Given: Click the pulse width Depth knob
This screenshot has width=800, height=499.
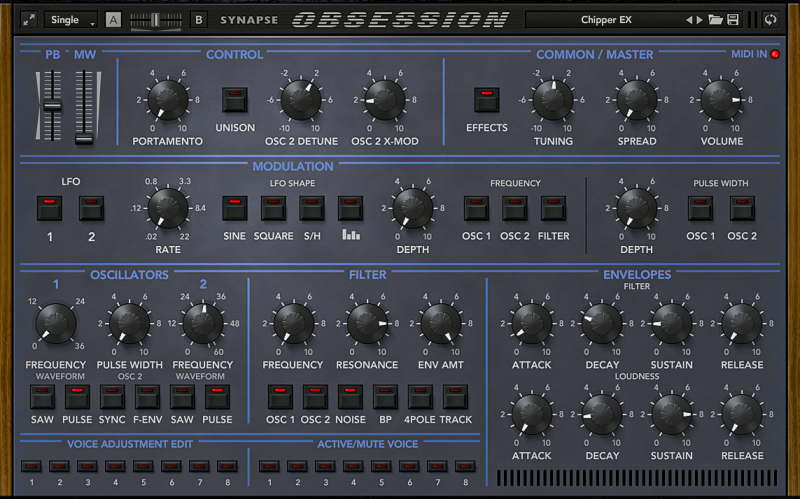Looking at the screenshot, I should [x=637, y=208].
